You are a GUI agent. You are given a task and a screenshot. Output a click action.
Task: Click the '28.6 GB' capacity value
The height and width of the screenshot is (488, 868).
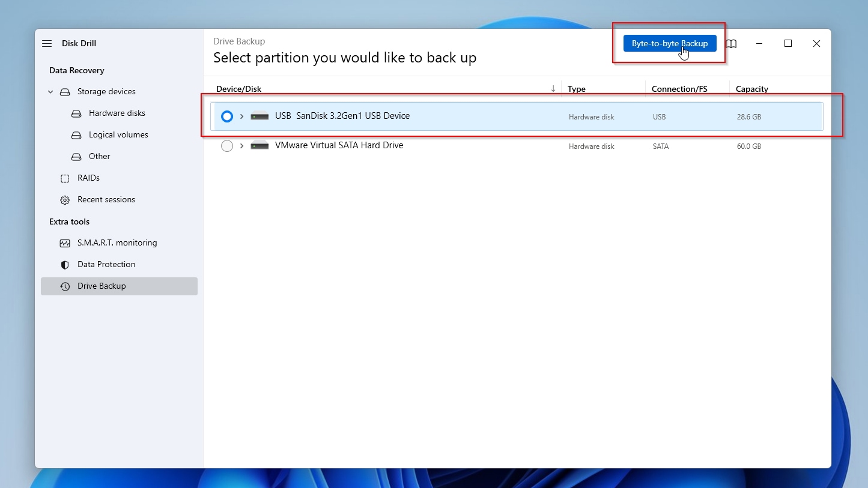click(x=749, y=117)
